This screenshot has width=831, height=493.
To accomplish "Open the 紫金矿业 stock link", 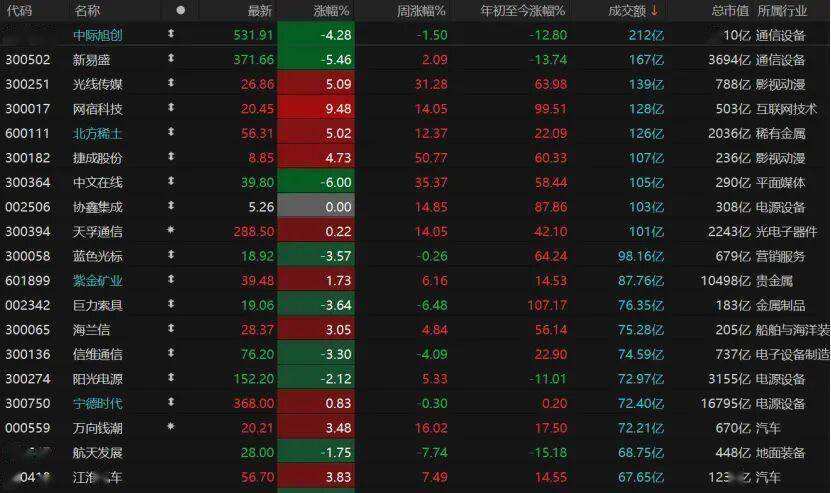I will [99, 280].
